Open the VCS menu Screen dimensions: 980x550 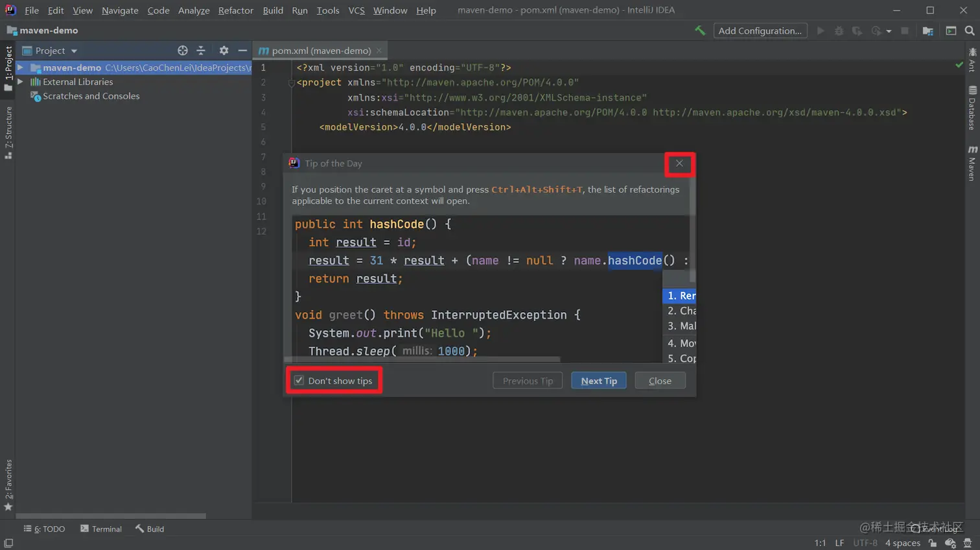point(356,10)
